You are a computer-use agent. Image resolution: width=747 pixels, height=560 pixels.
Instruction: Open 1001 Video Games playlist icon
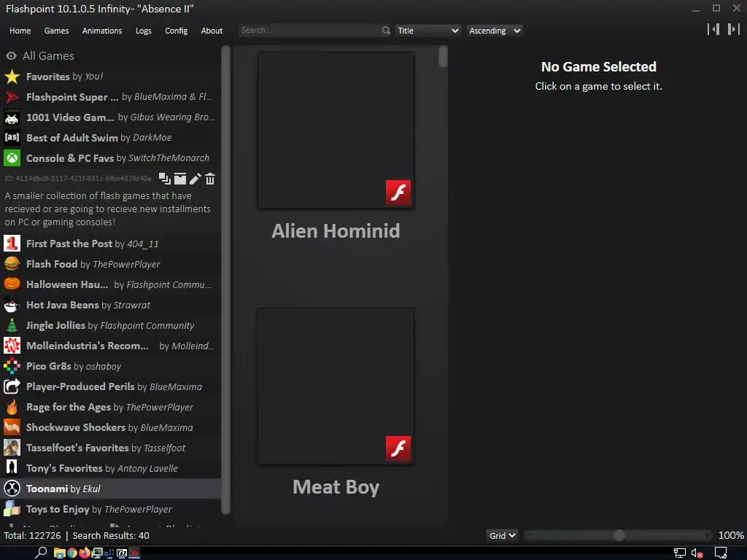tap(12, 117)
